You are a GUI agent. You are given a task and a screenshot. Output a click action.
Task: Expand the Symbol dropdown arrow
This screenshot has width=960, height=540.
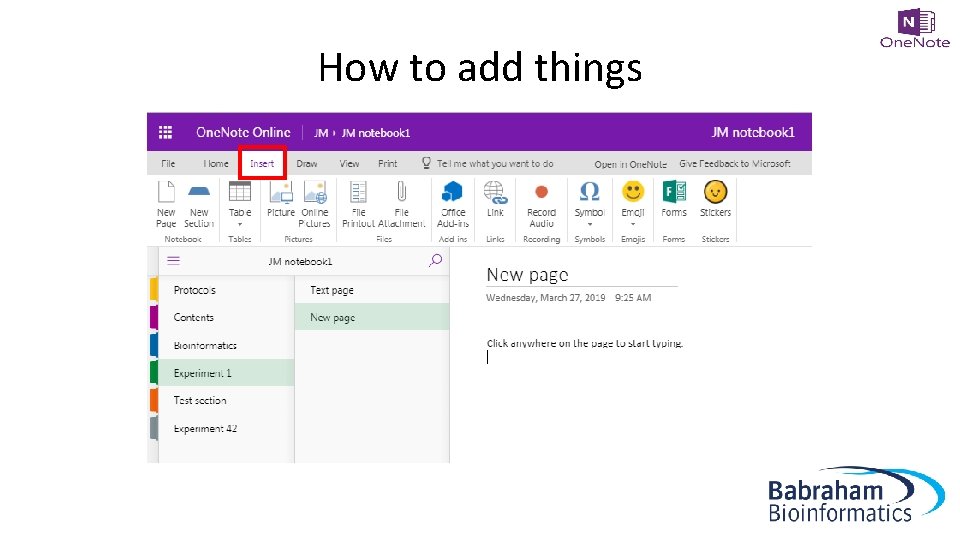point(590,224)
